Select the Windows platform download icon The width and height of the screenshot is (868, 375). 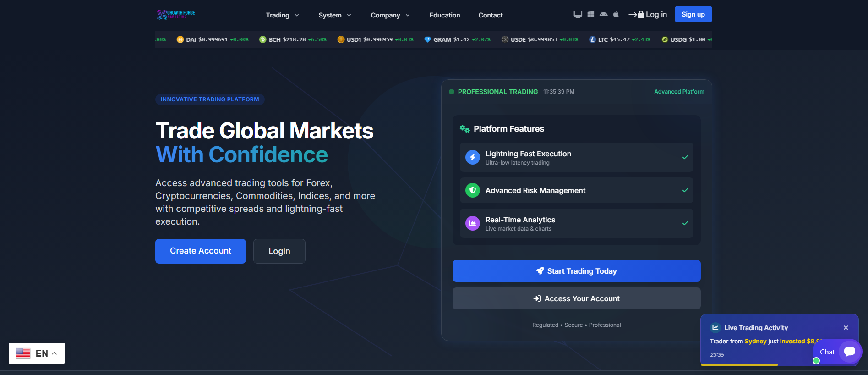point(591,14)
